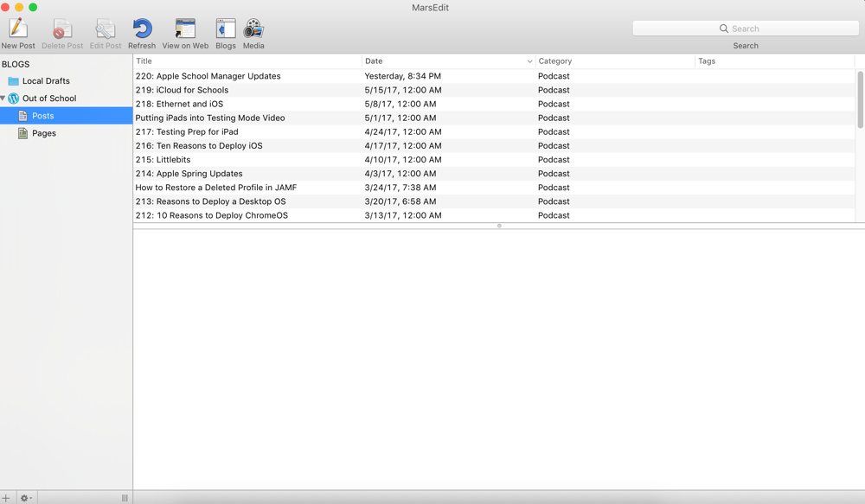The width and height of the screenshot is (865, 504).
Task: Click date '4/10/17, 12:00 AM'
Action: 403,159
